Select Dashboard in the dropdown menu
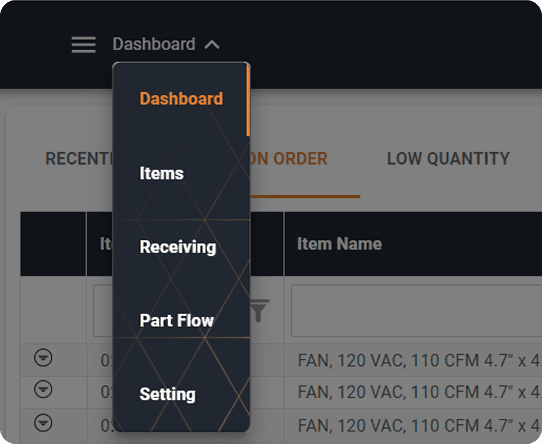 pyautogui.click(x=181, y=99)
